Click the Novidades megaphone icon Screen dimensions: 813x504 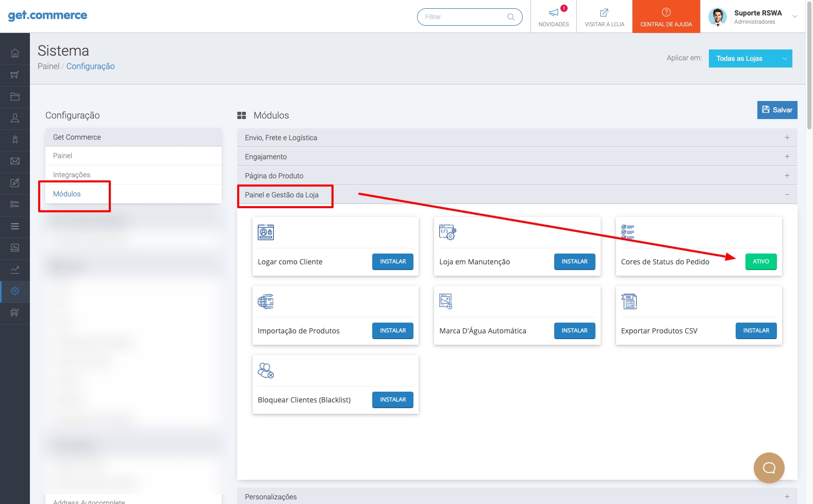554,13
